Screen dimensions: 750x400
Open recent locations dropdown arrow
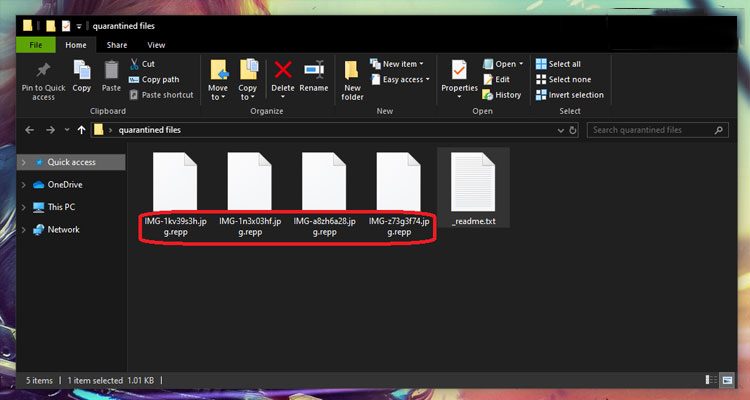pos(67,130)
